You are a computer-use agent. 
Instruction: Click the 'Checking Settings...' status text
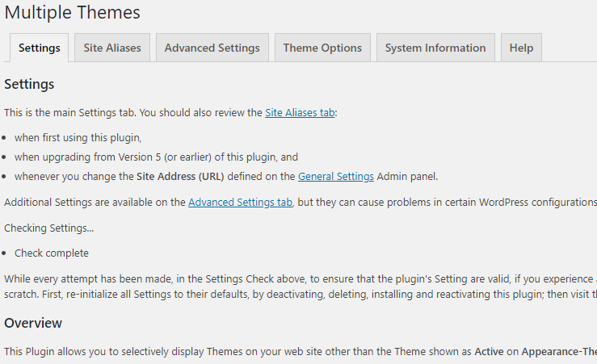pos(48,228)
